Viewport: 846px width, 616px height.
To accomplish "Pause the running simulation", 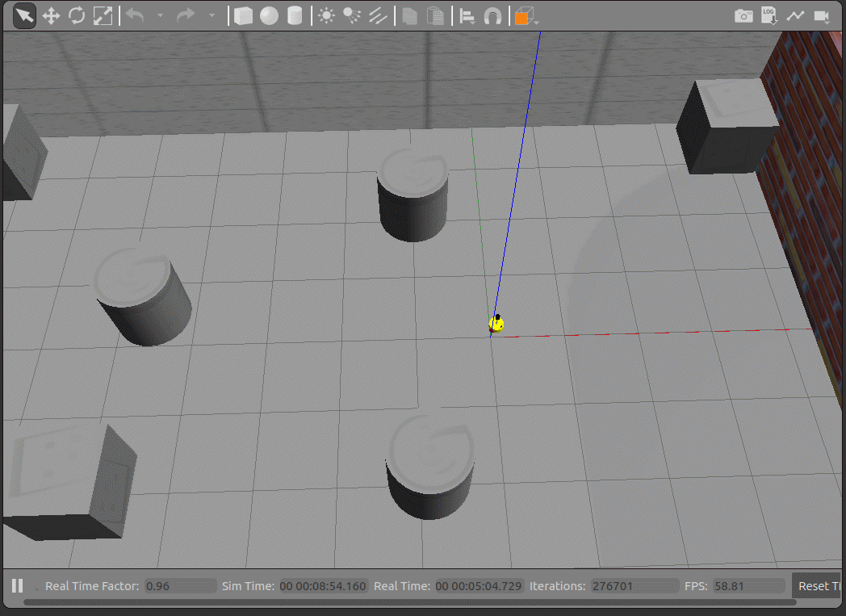I will click(x=17, y=586).
